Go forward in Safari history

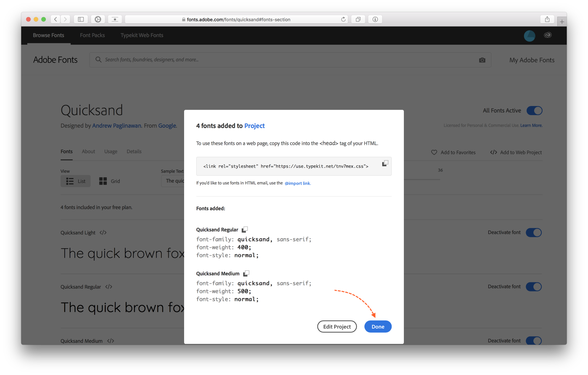coord(65,19)
